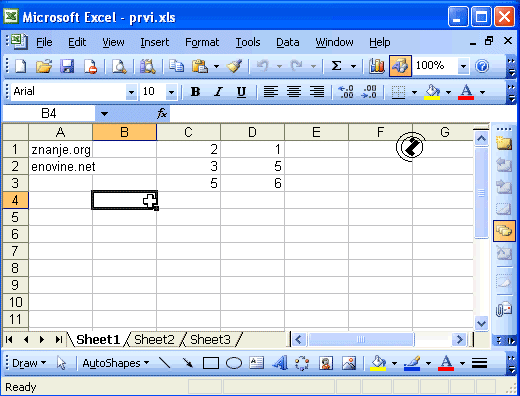Align cell text to the left
Screen dimensions: 520x396
click(x=271, y=91)
